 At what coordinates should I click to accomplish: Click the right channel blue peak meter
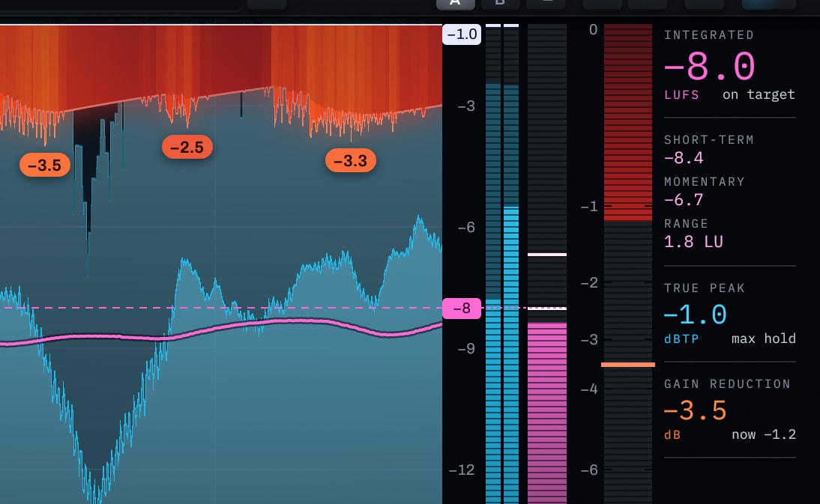[x=511, y=264]
